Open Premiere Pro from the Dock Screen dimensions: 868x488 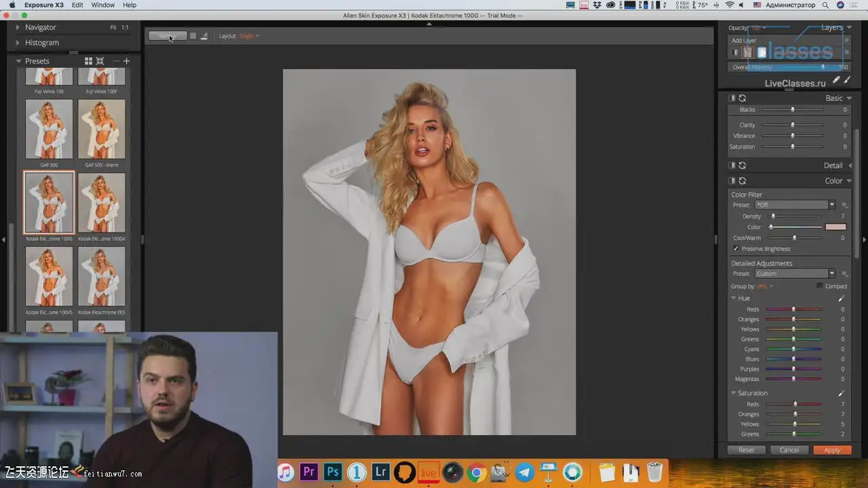(x=309, y=472)
